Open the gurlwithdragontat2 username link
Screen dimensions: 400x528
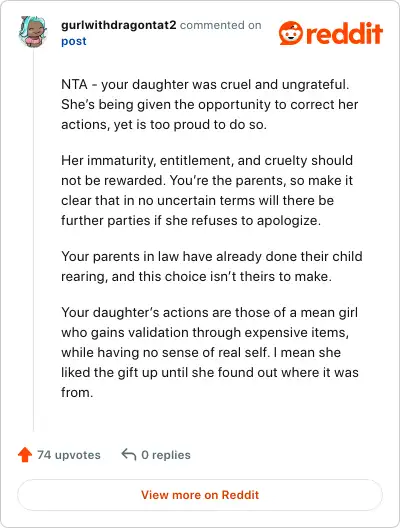pyautogui.click(x=119, y=25)
